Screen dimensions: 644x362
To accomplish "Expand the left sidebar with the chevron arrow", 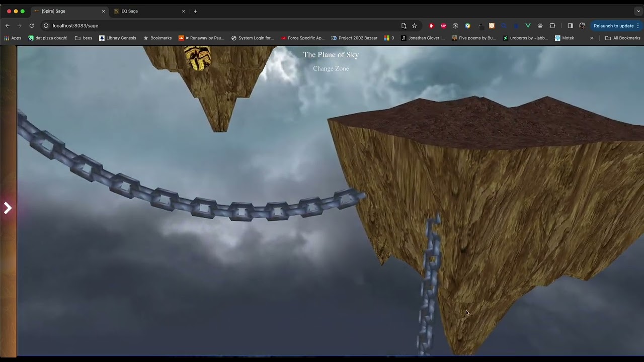I will pos(8,208).
